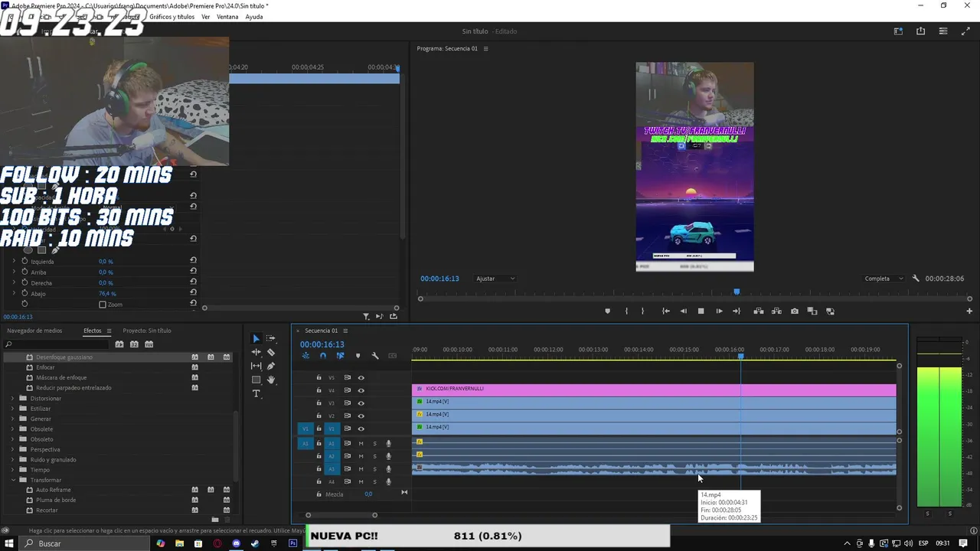Expand the Distorsionar effects folder

tap(13, 399)
